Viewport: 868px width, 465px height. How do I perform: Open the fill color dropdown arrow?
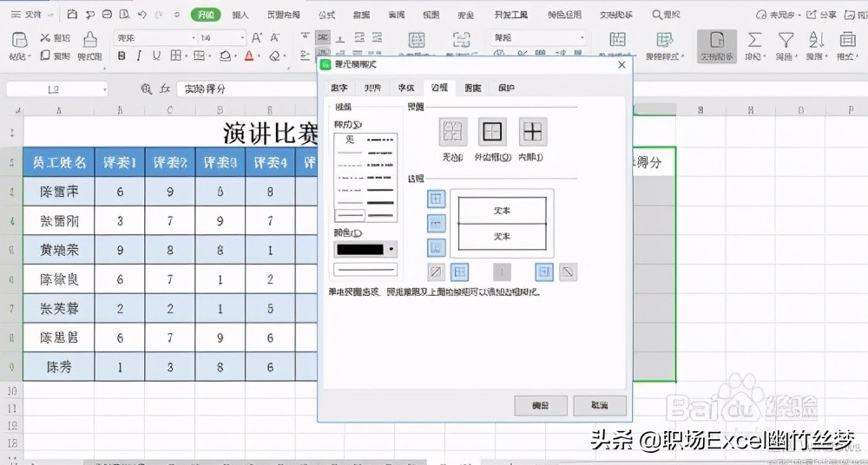pos(235,56)
